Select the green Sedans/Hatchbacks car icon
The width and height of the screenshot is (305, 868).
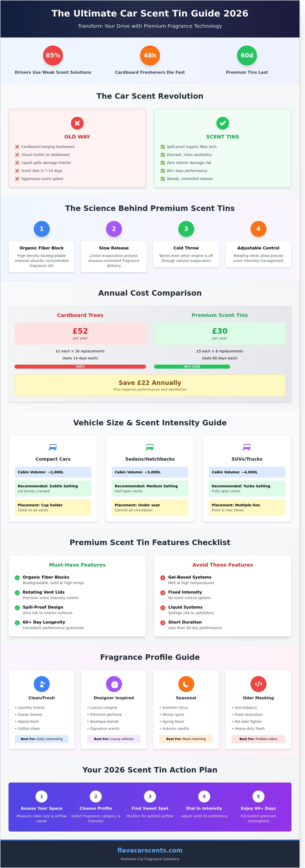[150, 447]
